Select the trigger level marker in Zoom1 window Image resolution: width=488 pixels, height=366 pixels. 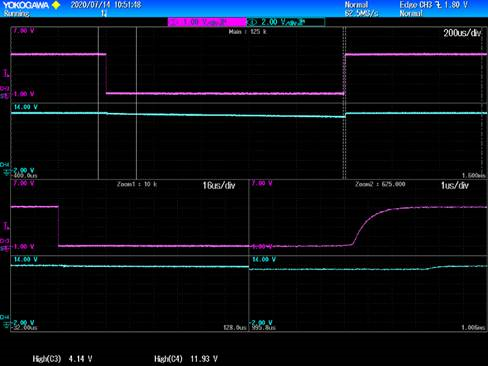point(6,226)
